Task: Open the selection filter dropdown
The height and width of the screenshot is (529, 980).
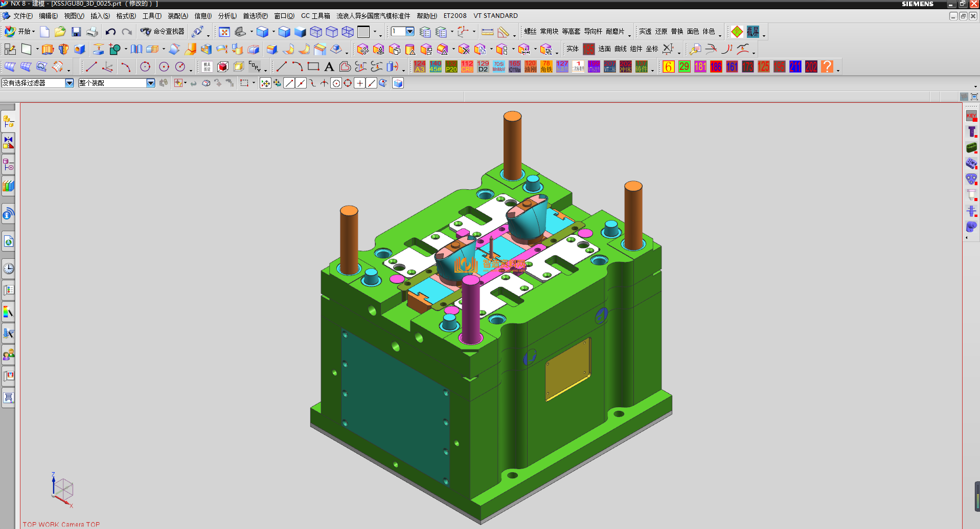Action: 70,83
